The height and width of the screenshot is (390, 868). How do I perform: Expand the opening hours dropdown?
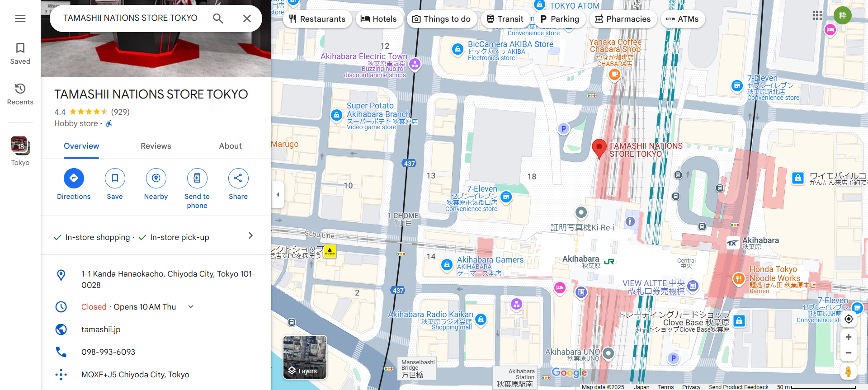coord(191,307)
